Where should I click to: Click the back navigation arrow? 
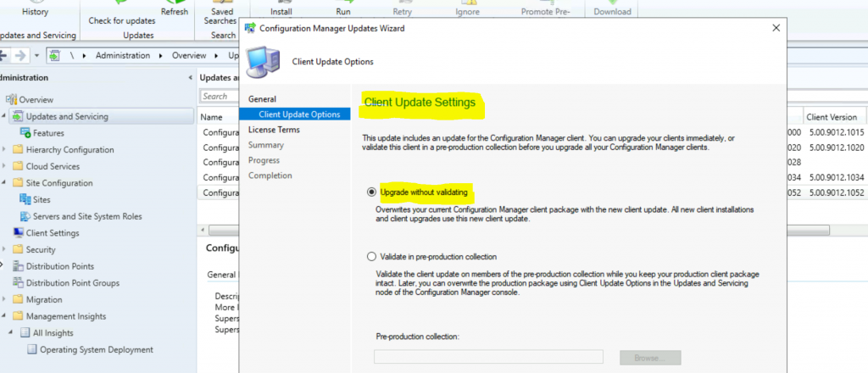coord(3,55)
